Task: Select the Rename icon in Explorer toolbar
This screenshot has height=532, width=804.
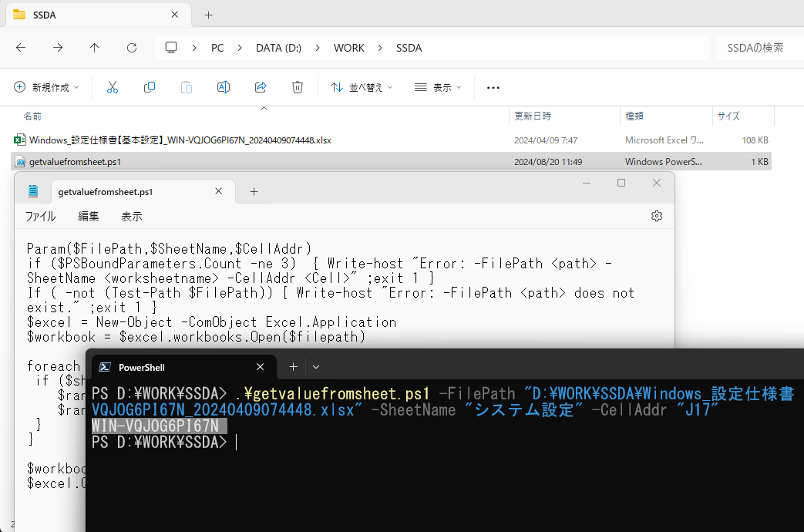Action: point(224,86)
